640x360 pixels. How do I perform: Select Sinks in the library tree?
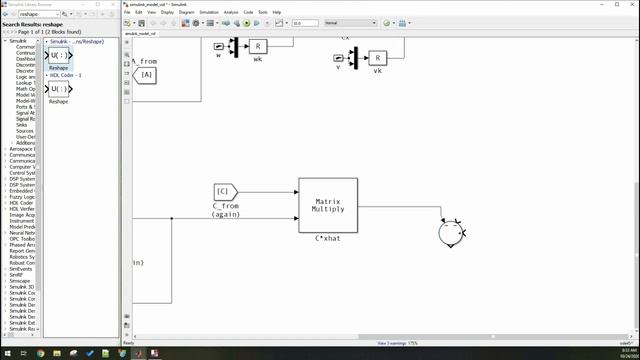22,125
